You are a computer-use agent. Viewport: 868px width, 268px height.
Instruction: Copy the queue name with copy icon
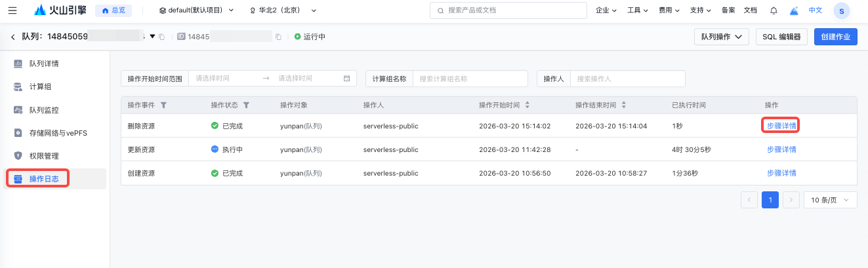click(x=162, y=37)
